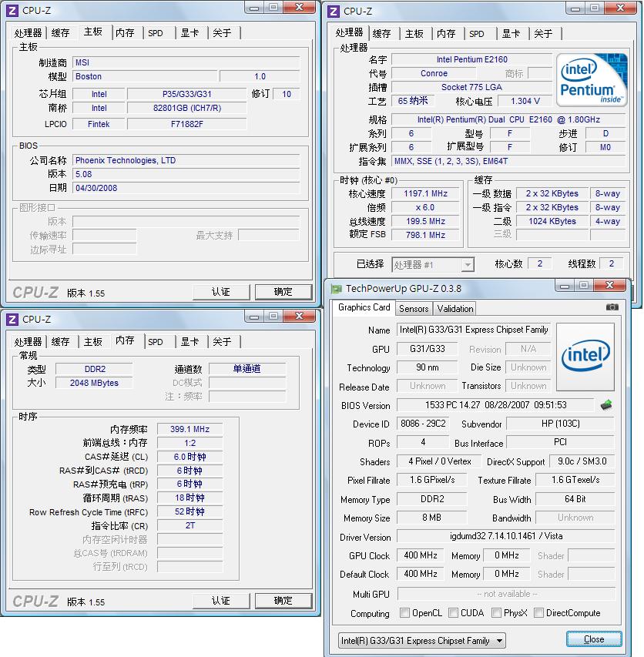Click the manufacturer field showing MSI
Screen dimensions: 644x657
click(x=186, y=63)
